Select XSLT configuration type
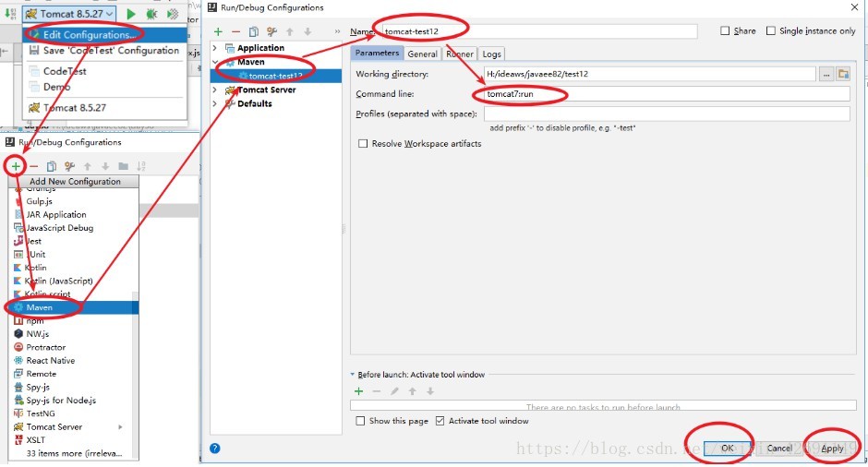The image size is (868, 467). (x=35, y=440)
